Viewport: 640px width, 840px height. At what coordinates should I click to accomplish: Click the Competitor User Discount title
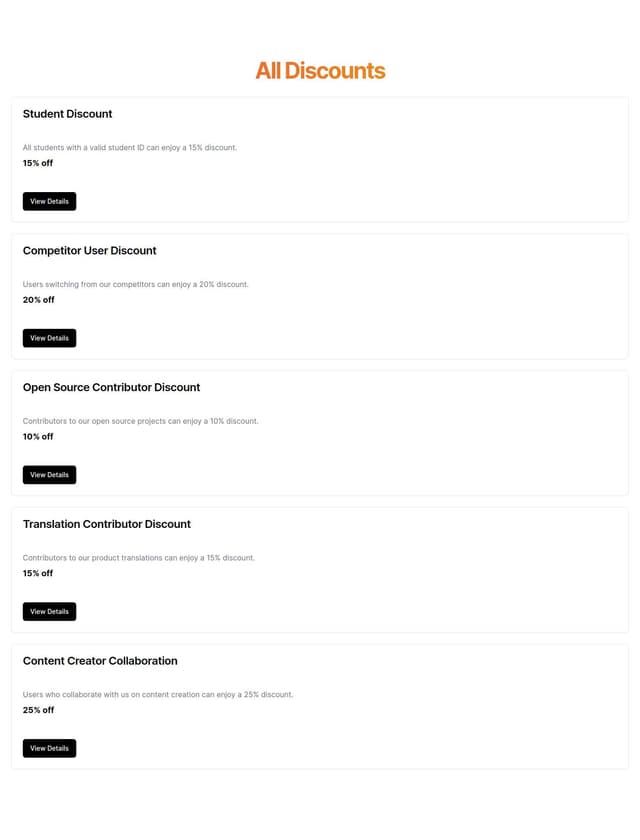pos(89,251)
